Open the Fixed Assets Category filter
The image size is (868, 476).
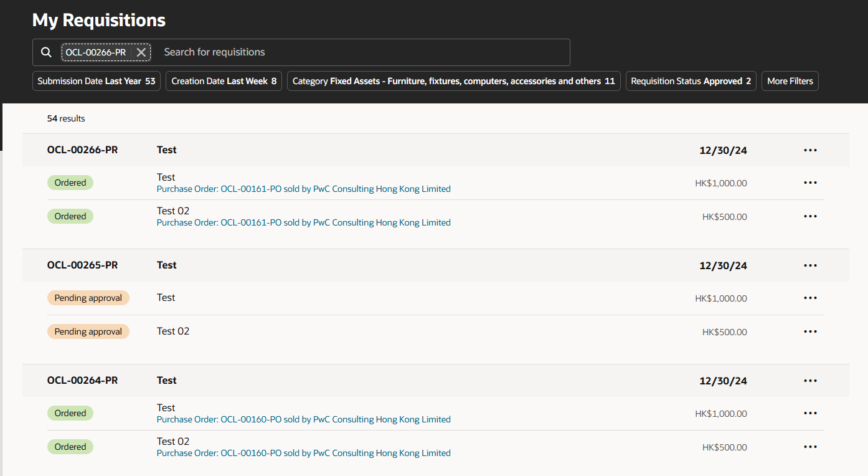[453, 80]
